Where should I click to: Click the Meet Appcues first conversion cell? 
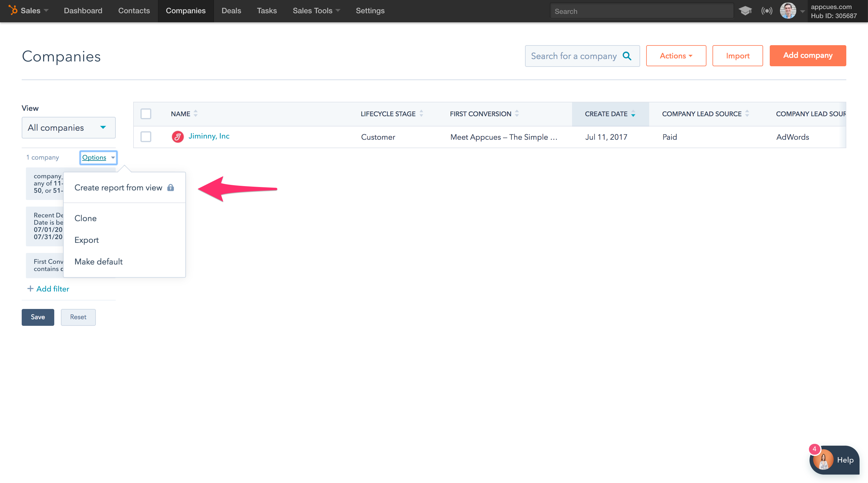click(504, 137)
